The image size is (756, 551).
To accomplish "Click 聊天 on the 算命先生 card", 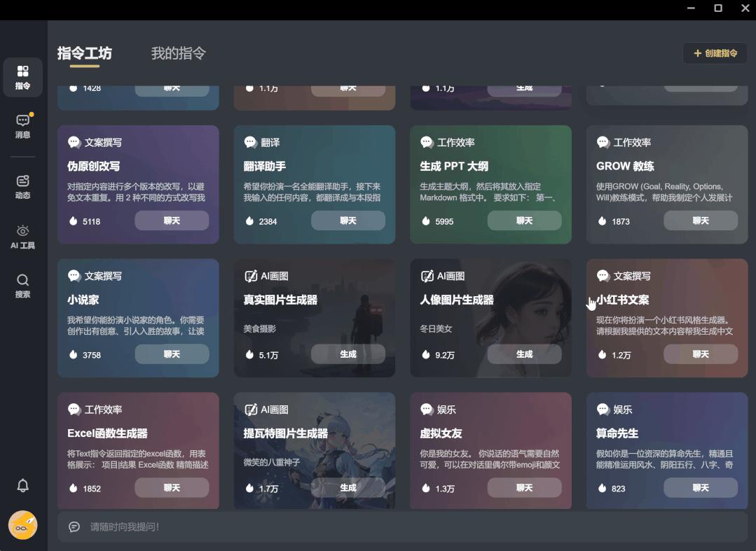I will 701,487.
